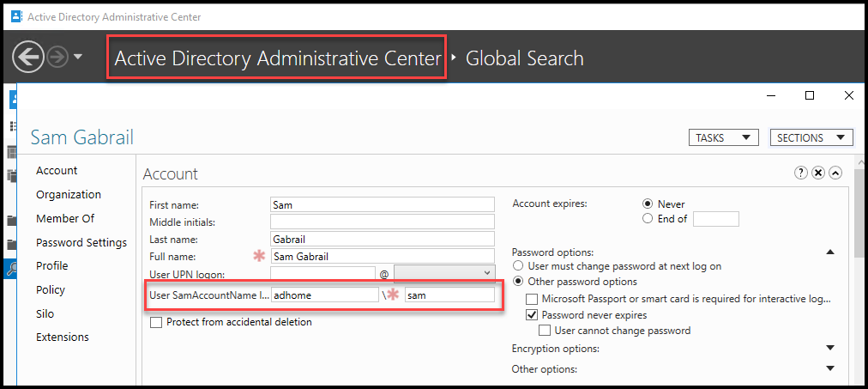The image size is (868, 389).
Task: Go to the Member Of section
Action: [x=65, y=218]
